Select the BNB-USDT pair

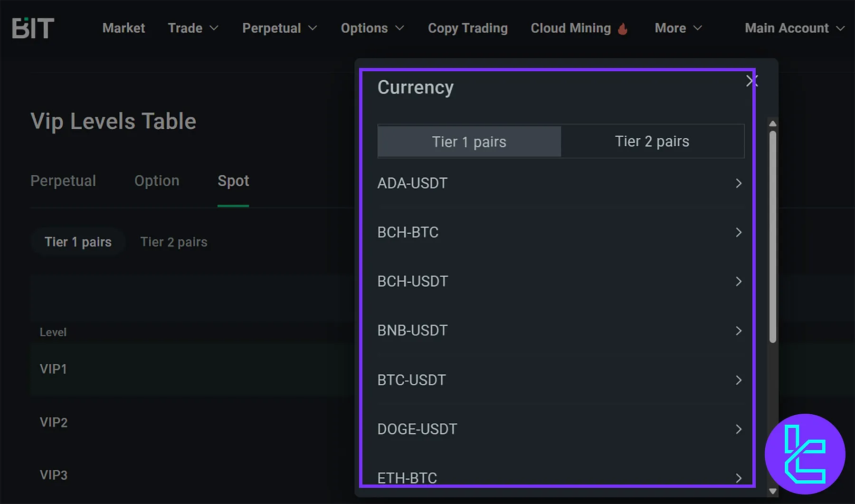click(560, 331)
